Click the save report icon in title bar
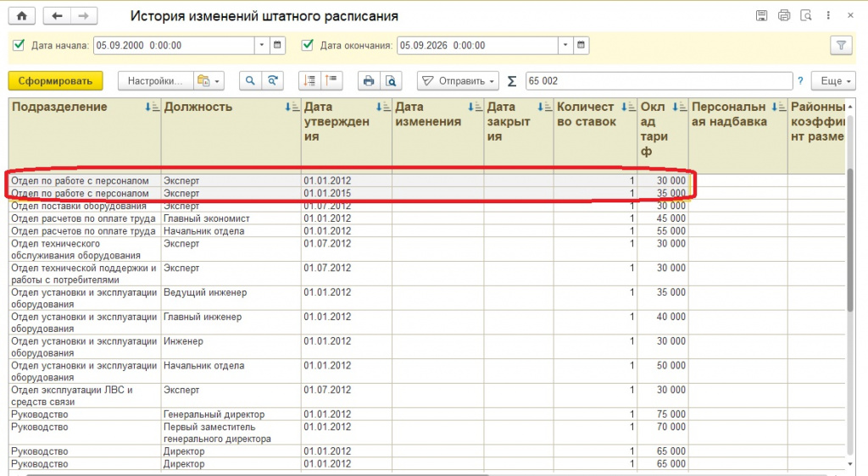868x476 pixels. tap(762, 15)
